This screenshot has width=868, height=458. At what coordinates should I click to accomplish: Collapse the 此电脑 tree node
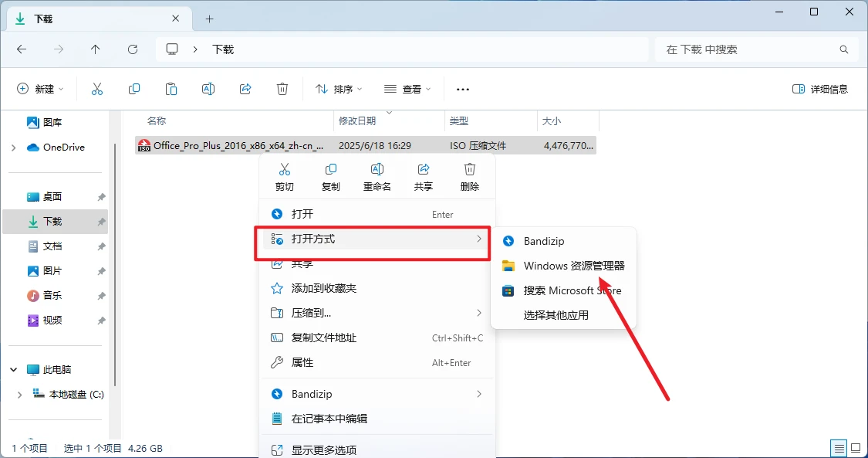pyautogui.click(x=14, y=369)
